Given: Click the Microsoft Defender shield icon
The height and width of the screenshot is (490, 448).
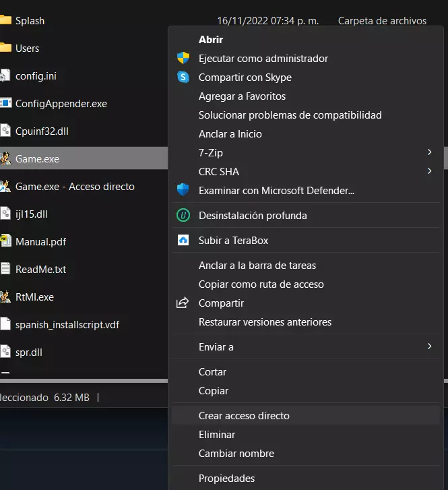Looking at the screenshot, I should [x=183, y=190].
